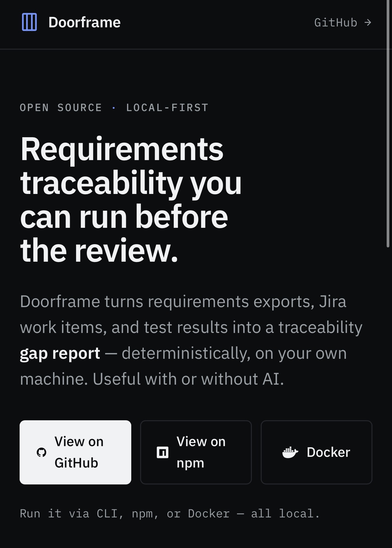Click the "Requirements traceability" headline

(131, 199)
